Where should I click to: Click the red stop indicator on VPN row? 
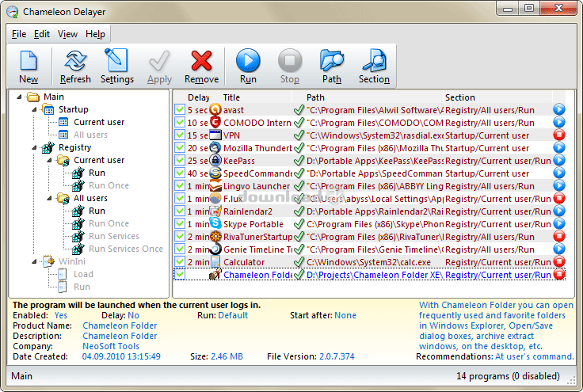tap(558, 135)
